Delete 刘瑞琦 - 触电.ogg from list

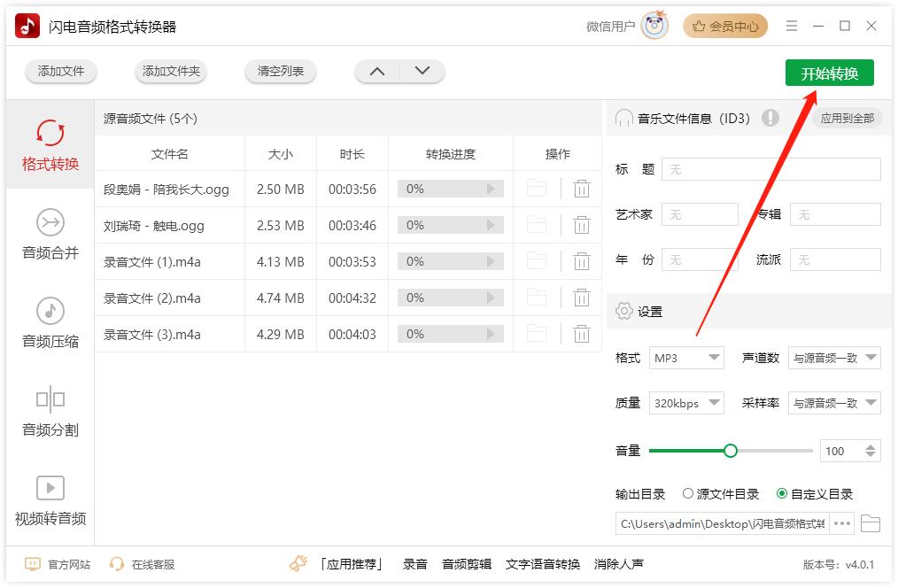[x=581, y=224]
